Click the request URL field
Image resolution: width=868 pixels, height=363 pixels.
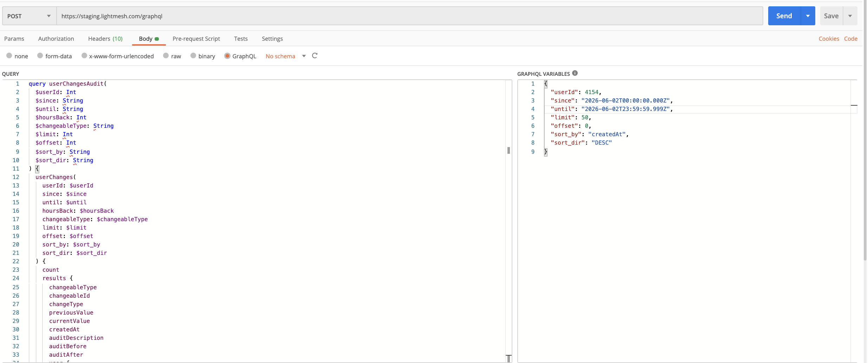pos(410,16)
